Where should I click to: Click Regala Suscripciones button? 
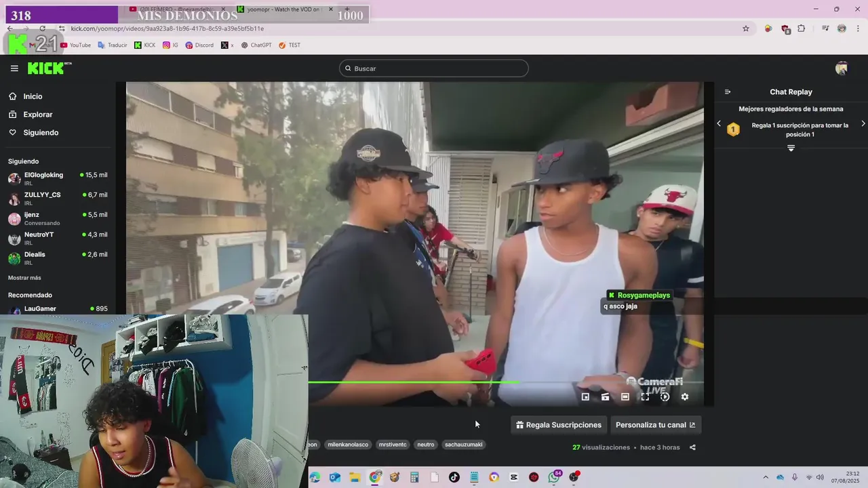[559, 425]
